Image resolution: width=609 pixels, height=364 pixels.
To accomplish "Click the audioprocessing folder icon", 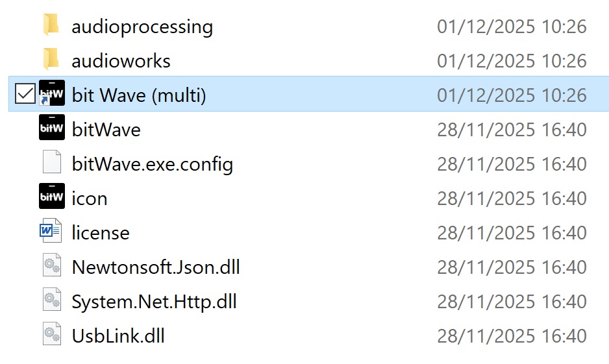I will [x=51, y=26].
